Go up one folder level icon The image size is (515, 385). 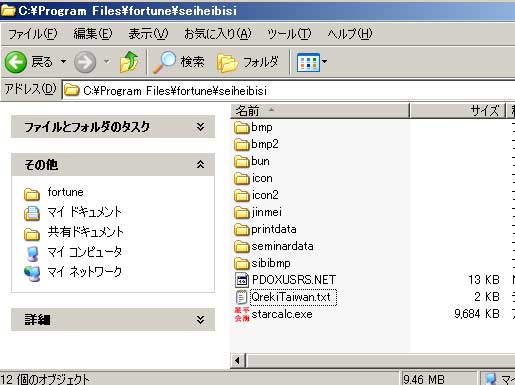point(129,62)
